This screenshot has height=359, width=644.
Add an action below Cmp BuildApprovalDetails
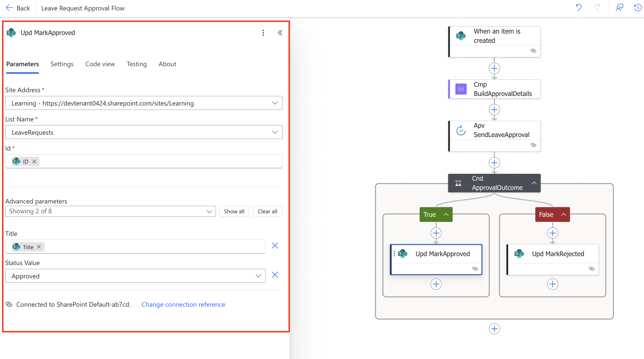494,110
